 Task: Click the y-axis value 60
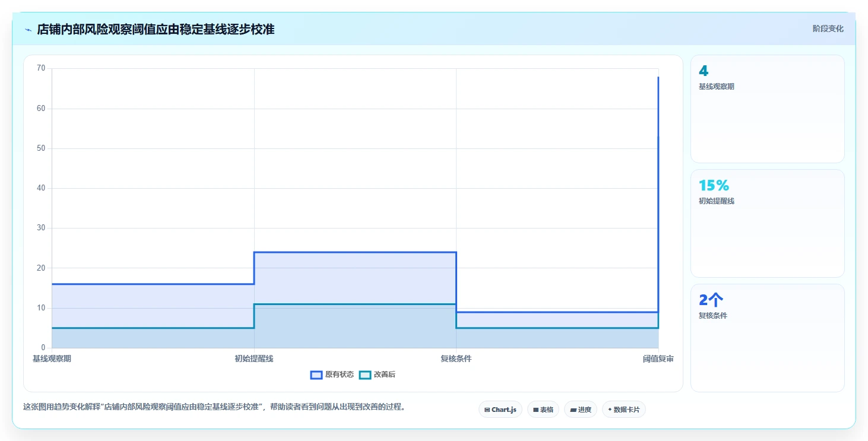(41, 108)
